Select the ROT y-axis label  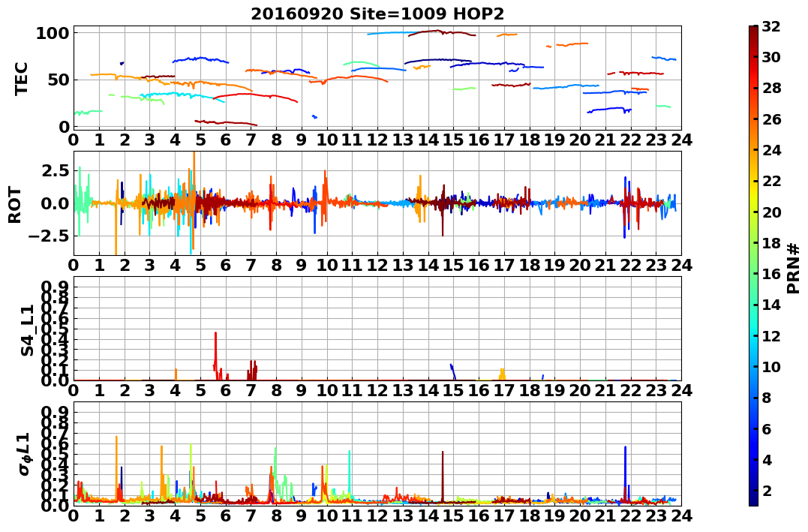[15, 205]
